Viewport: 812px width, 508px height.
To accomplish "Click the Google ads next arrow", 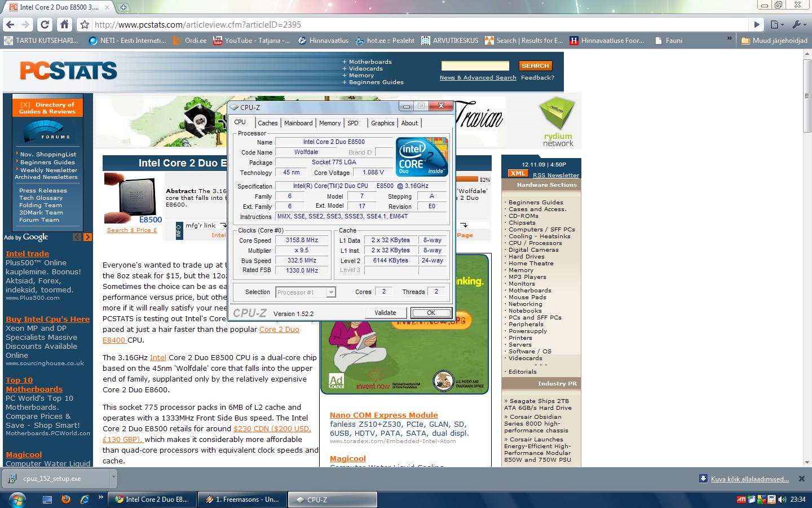I will [87, 237].
